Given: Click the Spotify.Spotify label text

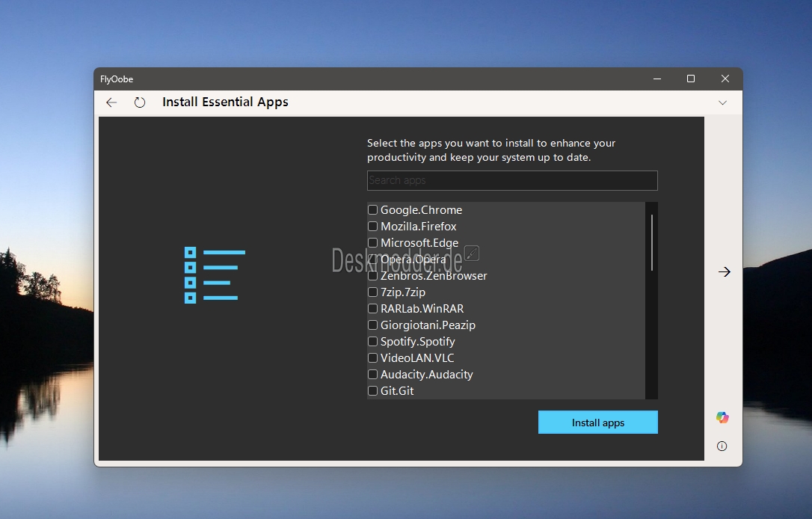Looking at the screenshot, I should [417, 341].
